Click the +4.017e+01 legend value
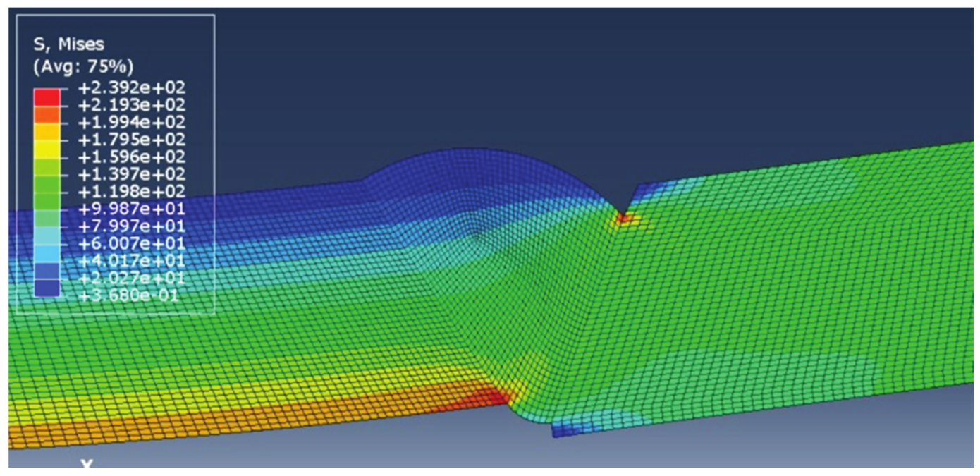The width and height of the screenshot is (980, 476). coord(131,261)
